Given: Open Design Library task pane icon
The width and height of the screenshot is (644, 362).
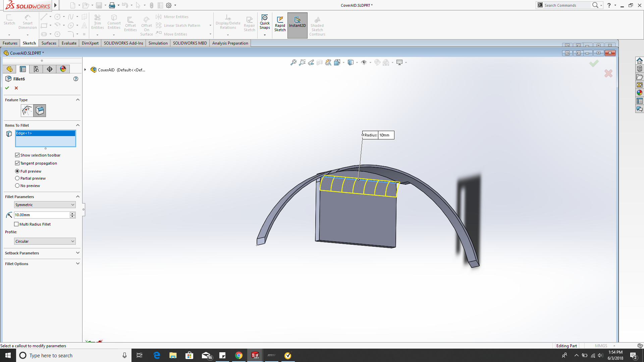Looking at the screenshot, I should 640,69.
